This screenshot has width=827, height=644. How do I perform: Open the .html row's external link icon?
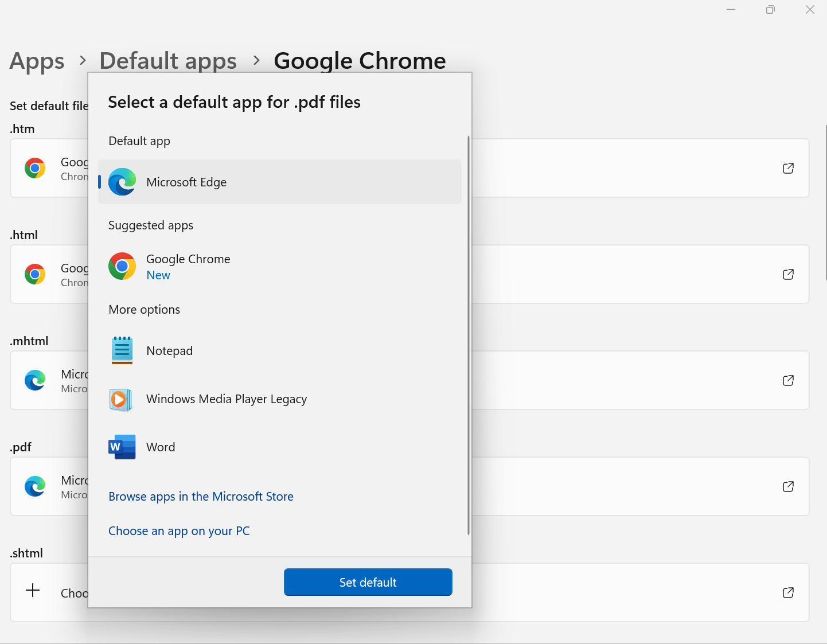click(788, 274)
